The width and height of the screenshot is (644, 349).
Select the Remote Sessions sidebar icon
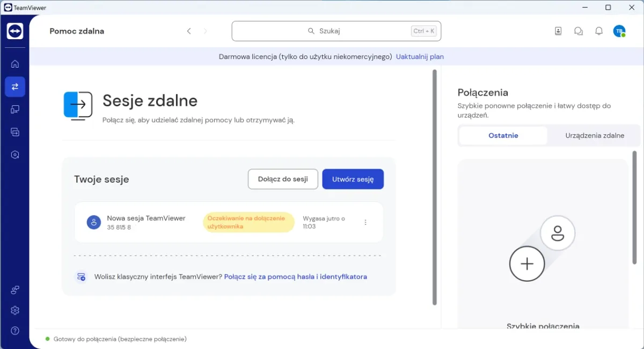[15, 86]
